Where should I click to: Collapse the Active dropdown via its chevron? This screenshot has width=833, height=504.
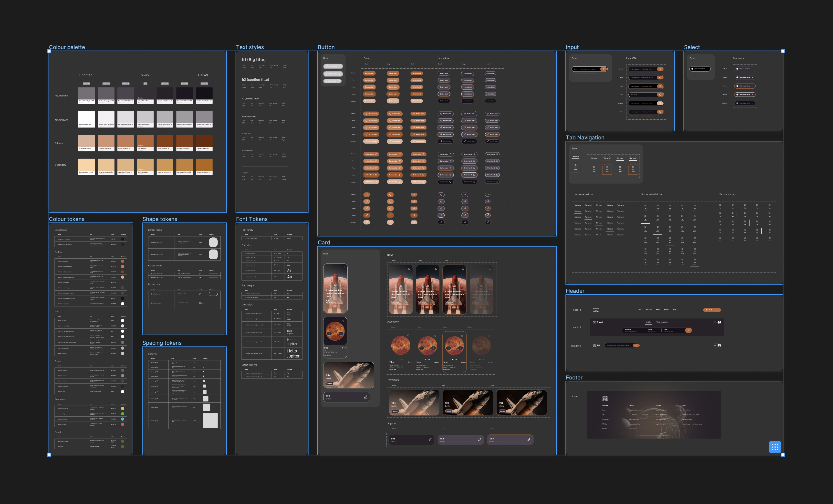coord(753,95)
